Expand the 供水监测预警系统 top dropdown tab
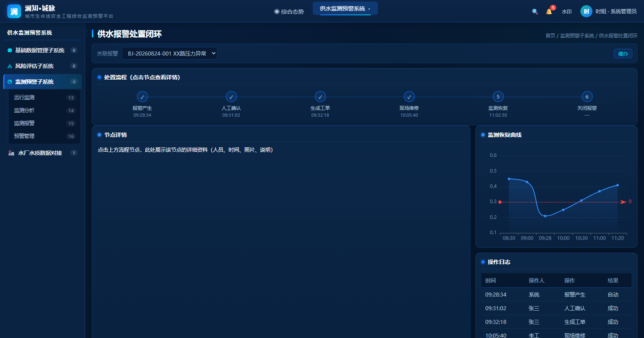 [x=345, y=8]
